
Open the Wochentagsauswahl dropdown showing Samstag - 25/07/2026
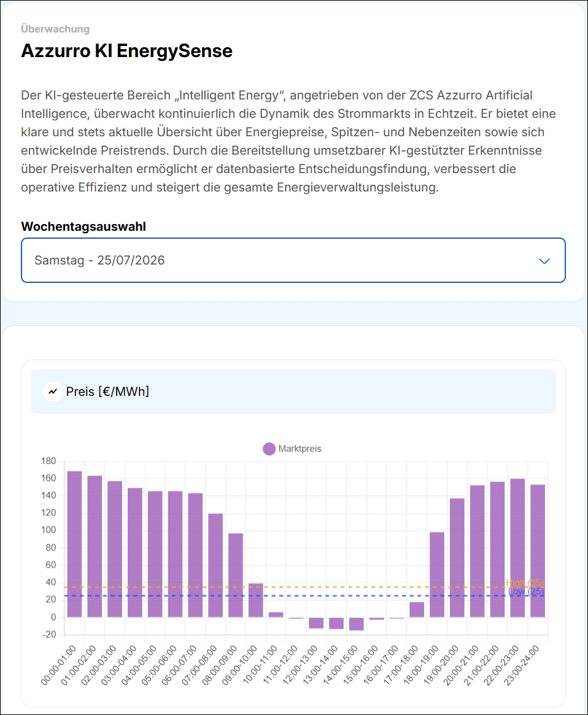click(293, 260)
